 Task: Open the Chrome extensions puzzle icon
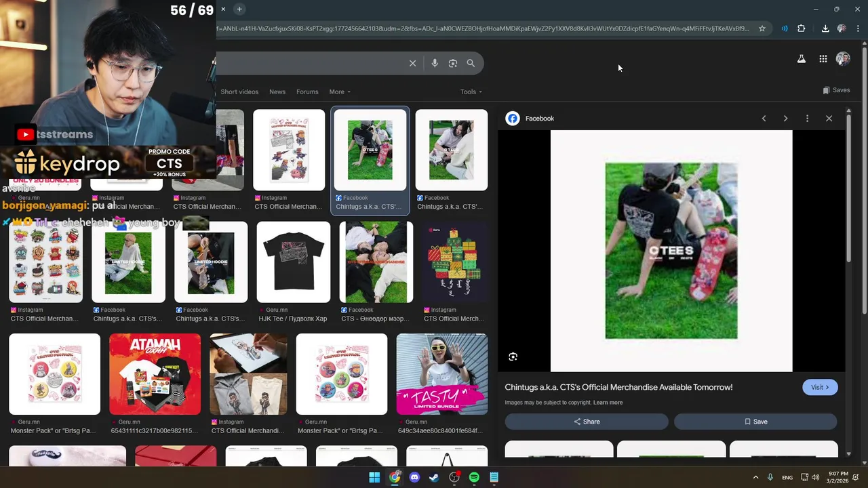pyautogui.click(x=802, y=28)
